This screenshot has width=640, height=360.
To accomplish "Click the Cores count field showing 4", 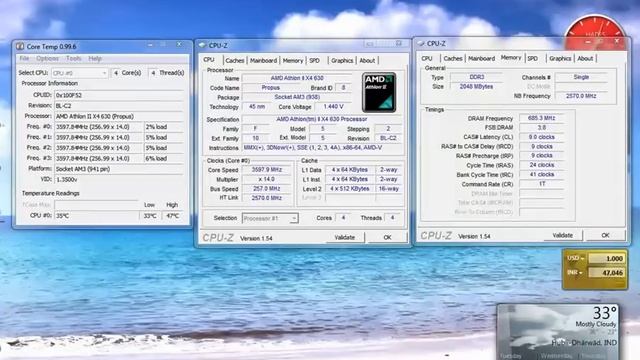I will click(x=343, y=218).
